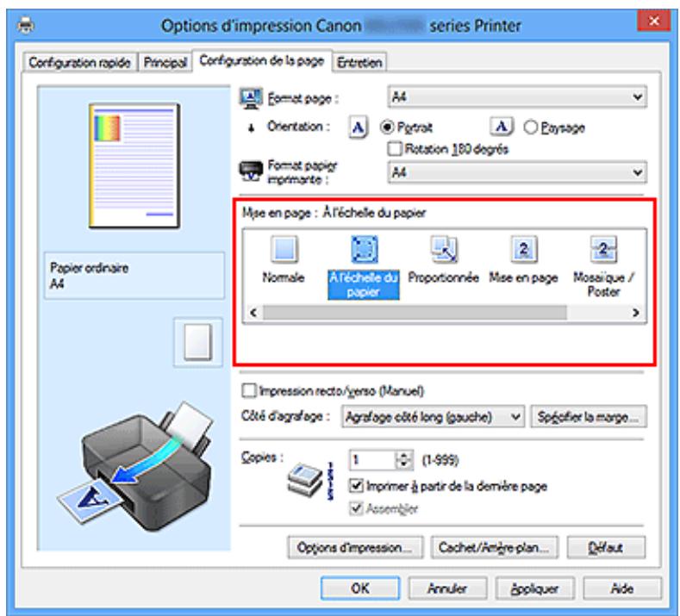The width and height of the screenshot is (680, 616).
Task: Click the document preview thumbnail
Action: [134, 165]
